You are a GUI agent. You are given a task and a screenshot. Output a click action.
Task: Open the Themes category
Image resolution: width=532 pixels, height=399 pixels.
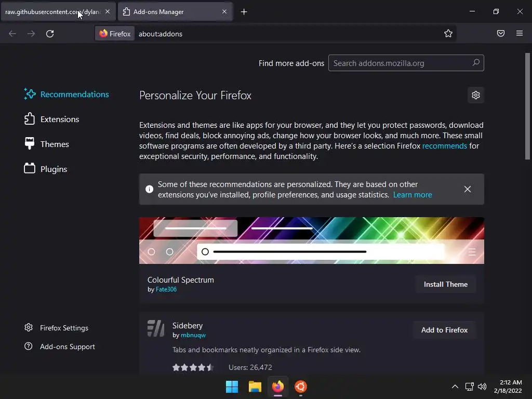[46, 144]
